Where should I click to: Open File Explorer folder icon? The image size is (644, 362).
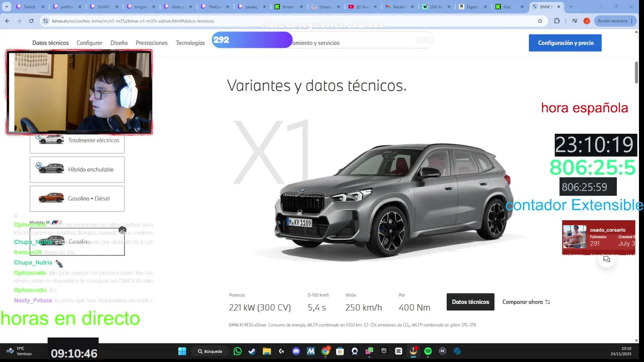[x=267, y=351]
